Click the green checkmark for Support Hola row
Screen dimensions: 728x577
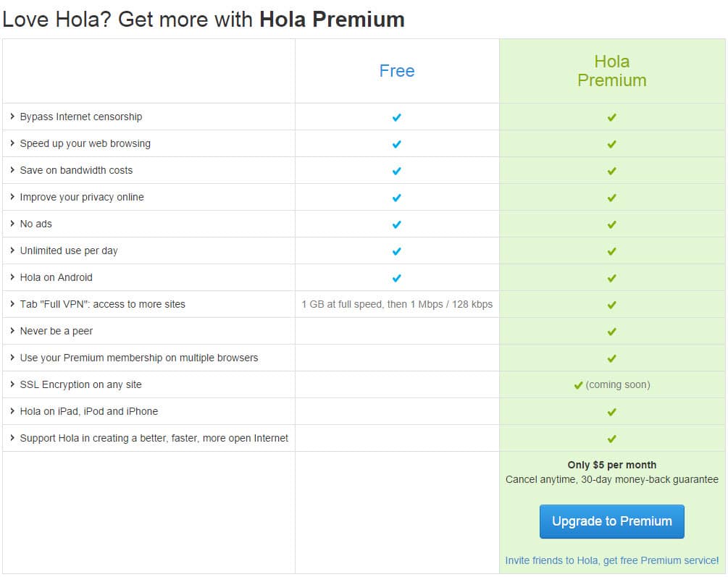(x=612, y=439)
